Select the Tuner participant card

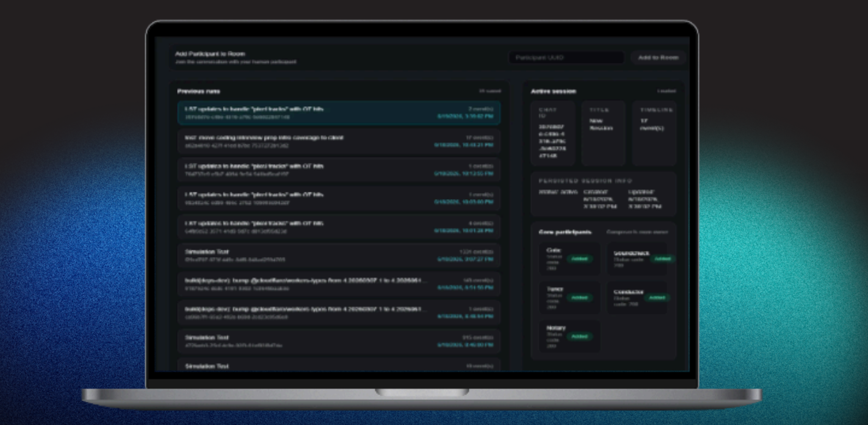pyautogui.click(x=570, y=297)
